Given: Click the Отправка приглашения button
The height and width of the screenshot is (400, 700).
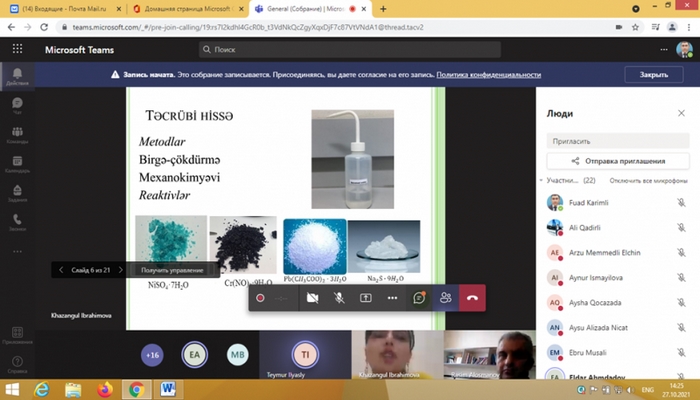Looking at the screenshot, I should (x=618, y=160).
